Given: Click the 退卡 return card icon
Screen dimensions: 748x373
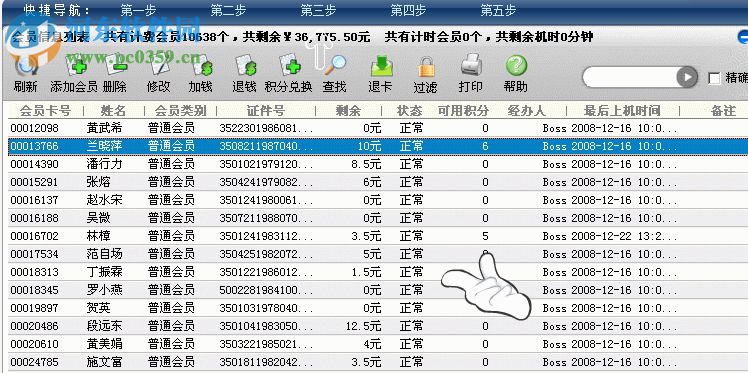Looking at the screenshot, I should coord(381,66).
